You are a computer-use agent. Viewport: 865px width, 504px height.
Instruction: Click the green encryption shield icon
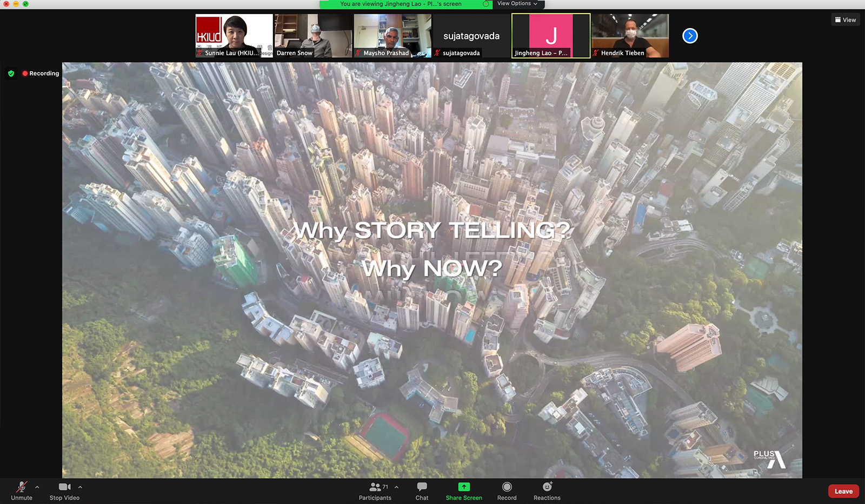coord(11,73)
